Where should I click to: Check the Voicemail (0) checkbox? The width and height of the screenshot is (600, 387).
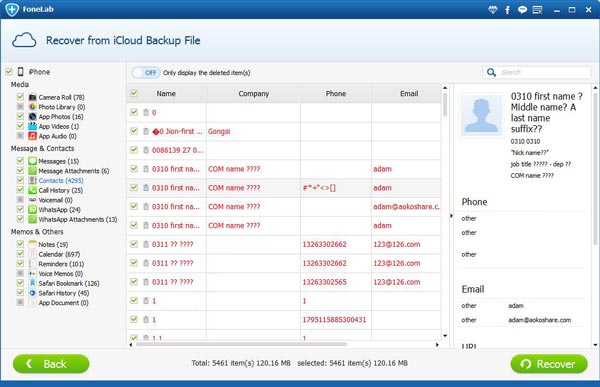click(20, 199)
